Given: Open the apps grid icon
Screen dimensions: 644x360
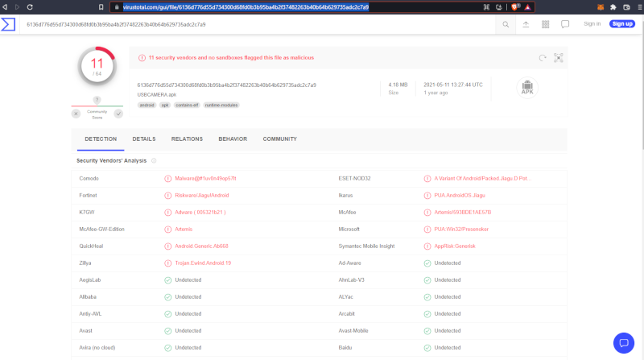Looking at the screenshot, I should pyautogui.click(x=545, y=24).
